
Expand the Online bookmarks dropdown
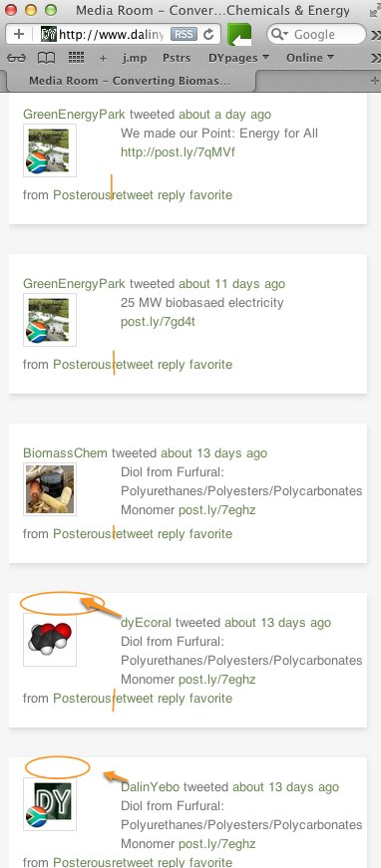[x=310, y=58]
